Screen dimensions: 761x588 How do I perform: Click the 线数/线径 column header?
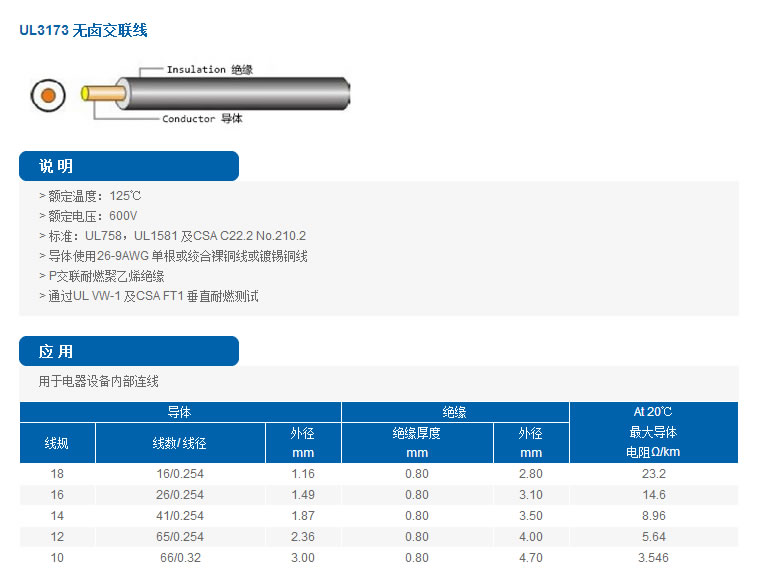180,443
